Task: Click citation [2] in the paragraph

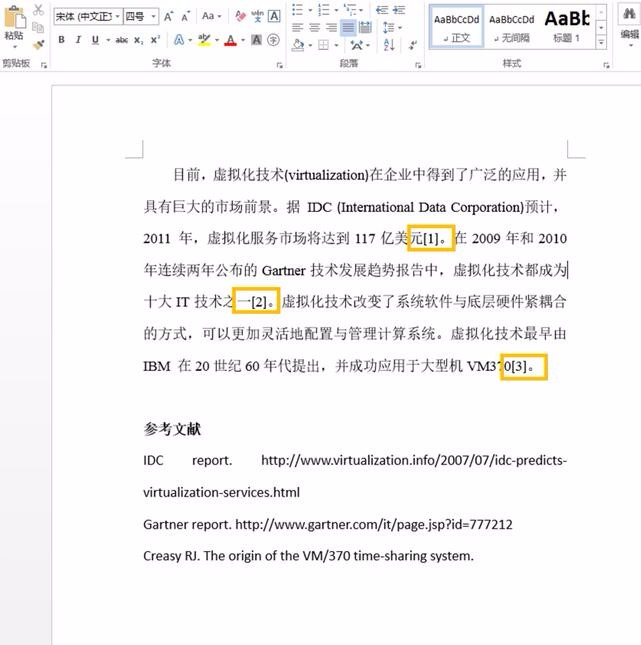Action: pos(259,302)
